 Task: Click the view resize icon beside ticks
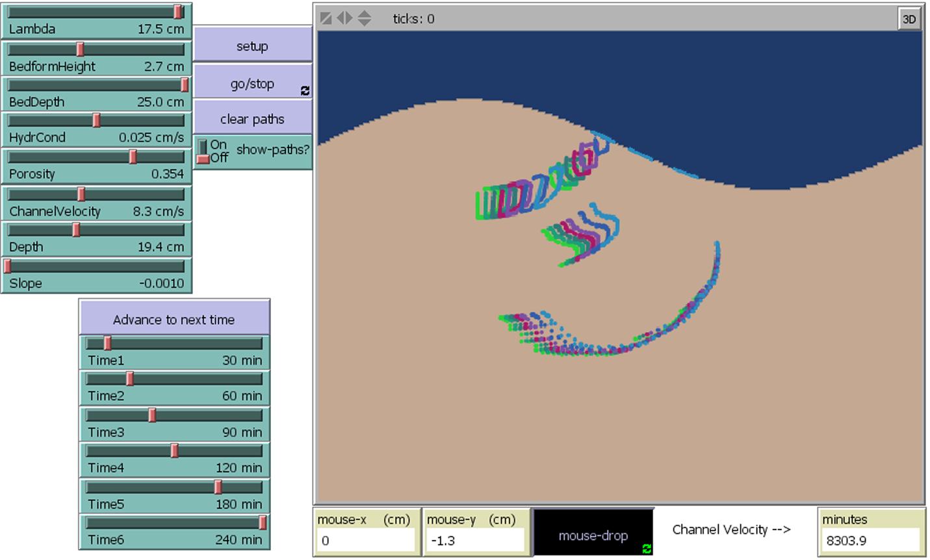[326, 18]
